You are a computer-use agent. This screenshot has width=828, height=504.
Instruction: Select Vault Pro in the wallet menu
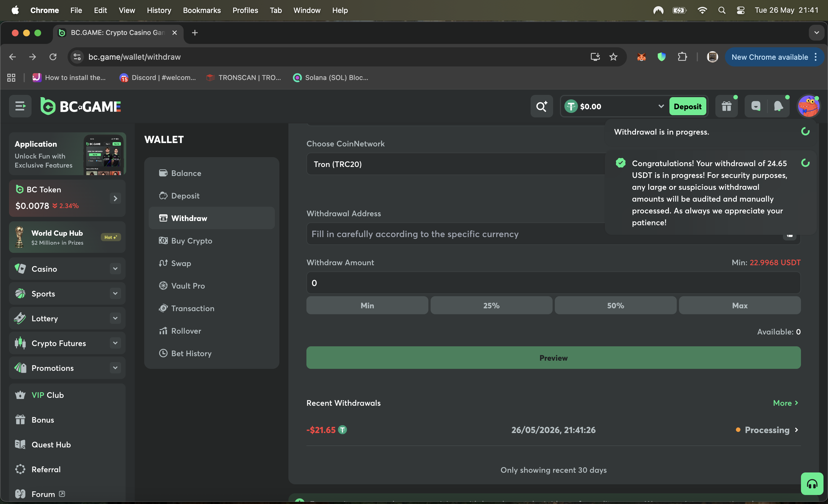click(212, 286)
